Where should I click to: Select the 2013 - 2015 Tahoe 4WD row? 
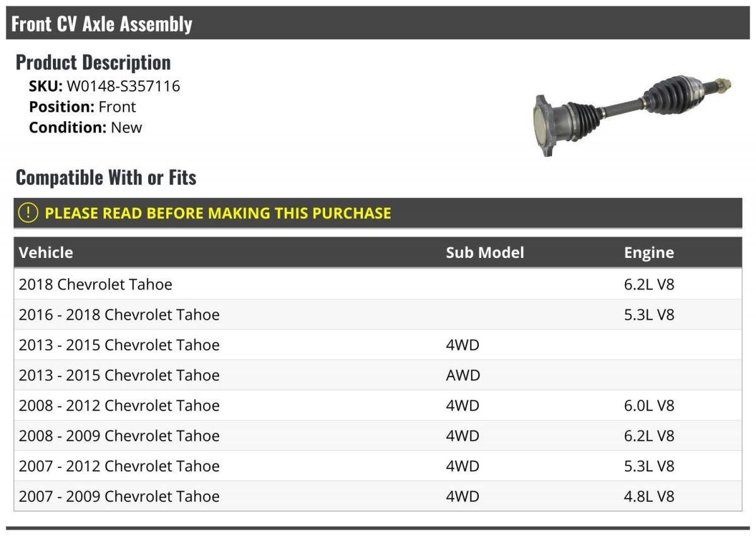378,345
